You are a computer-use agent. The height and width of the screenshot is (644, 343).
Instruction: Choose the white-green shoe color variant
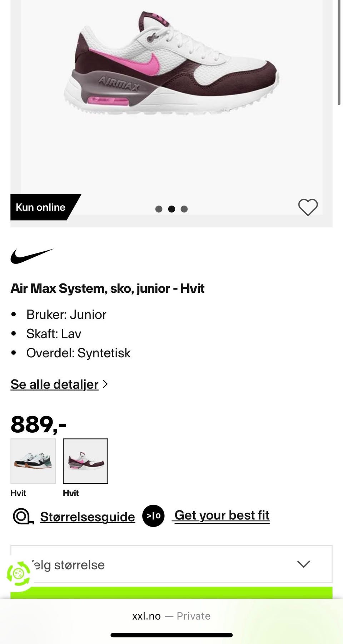(x=33, y=461)
